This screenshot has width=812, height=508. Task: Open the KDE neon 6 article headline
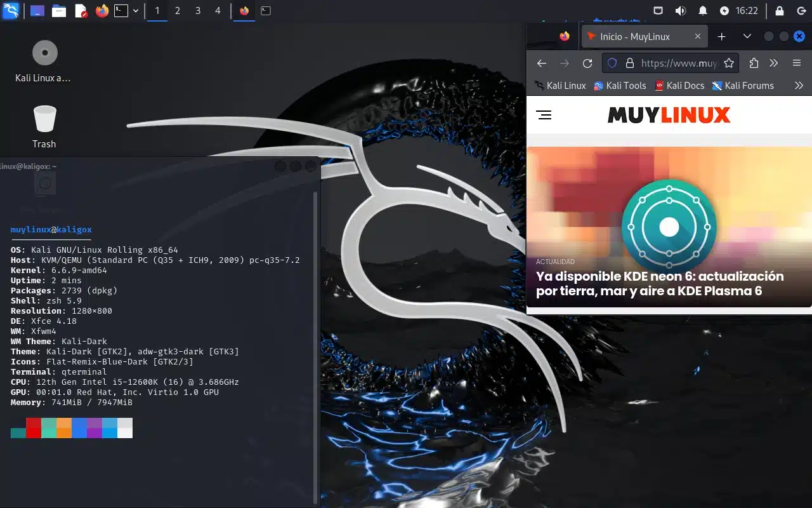pos(660,284)
